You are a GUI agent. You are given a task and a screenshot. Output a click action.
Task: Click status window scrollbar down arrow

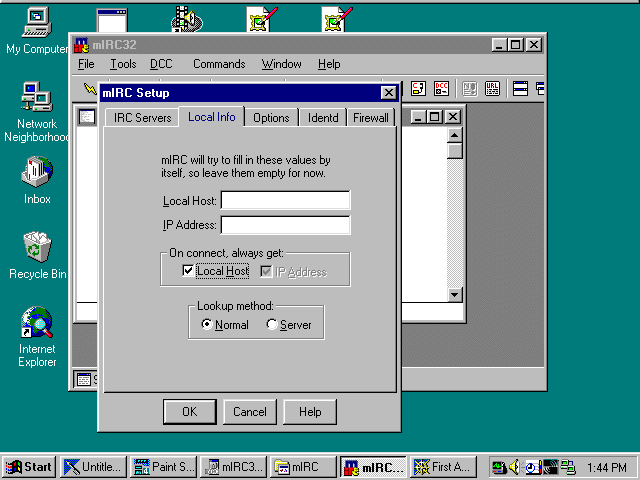(455, 294)
